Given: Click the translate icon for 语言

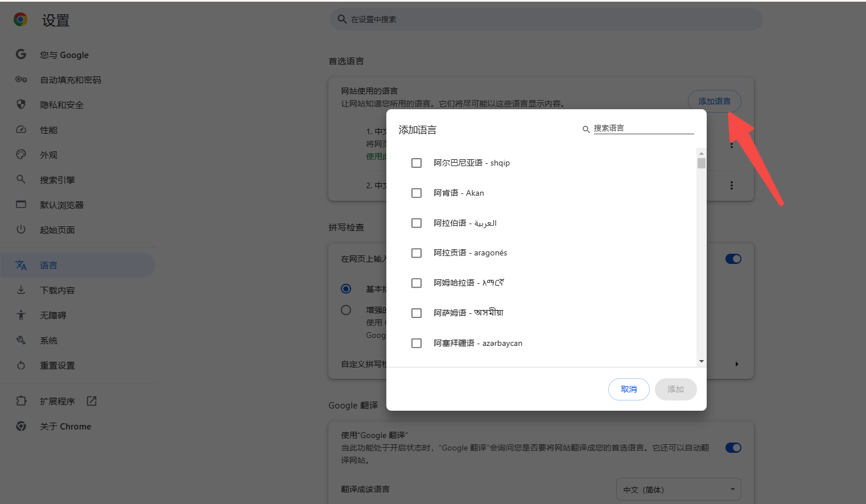Looking at the screenshot, I should (21, 265).
